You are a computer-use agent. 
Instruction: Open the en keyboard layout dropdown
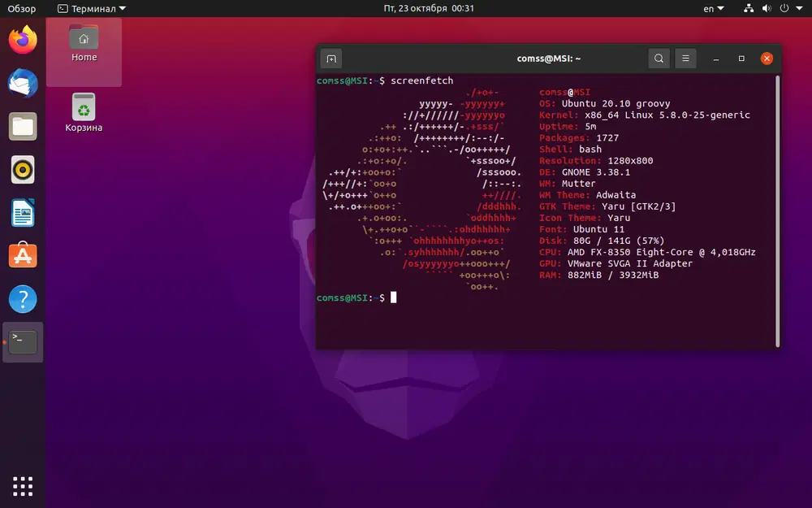coord(714,8)
